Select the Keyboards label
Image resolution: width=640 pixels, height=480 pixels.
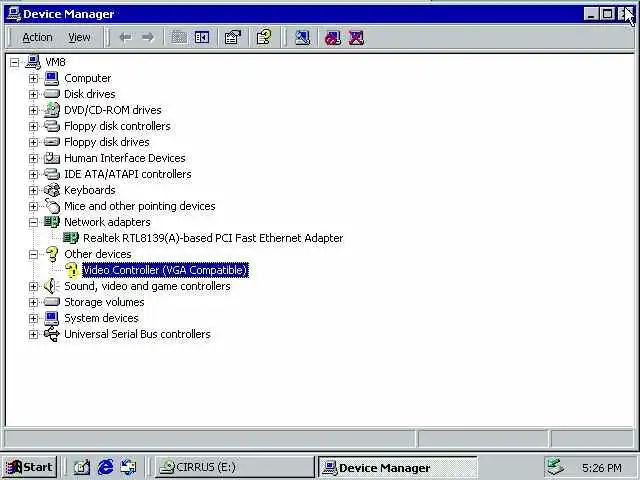(90, 190)
